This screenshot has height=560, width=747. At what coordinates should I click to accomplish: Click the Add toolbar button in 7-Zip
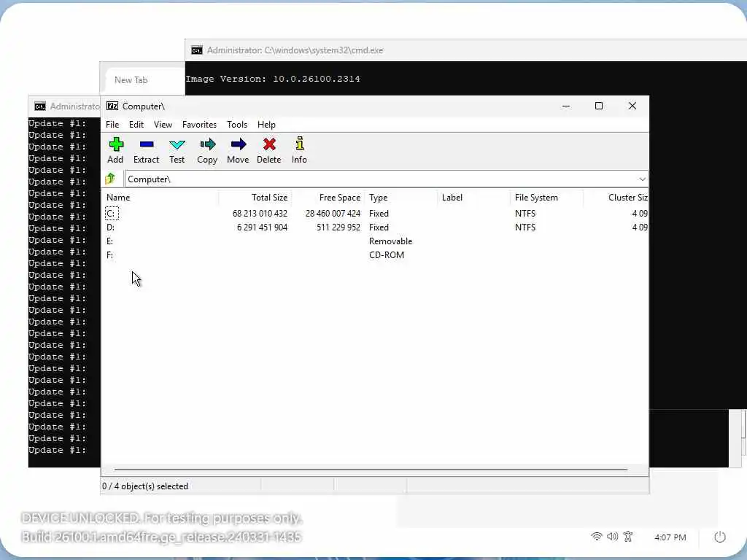[115, 150]
